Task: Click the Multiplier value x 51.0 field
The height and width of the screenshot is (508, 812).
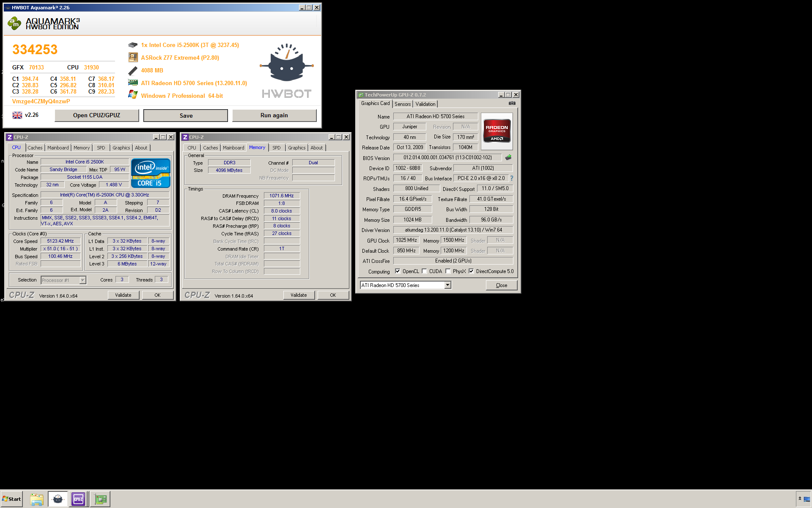Action: pos(60,248)
